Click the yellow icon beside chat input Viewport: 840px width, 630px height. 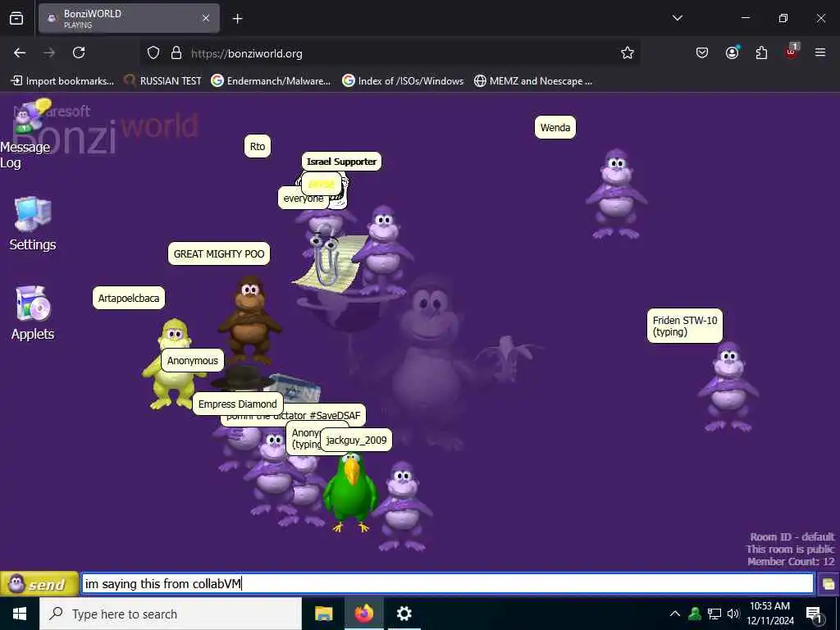pos(829,584)
